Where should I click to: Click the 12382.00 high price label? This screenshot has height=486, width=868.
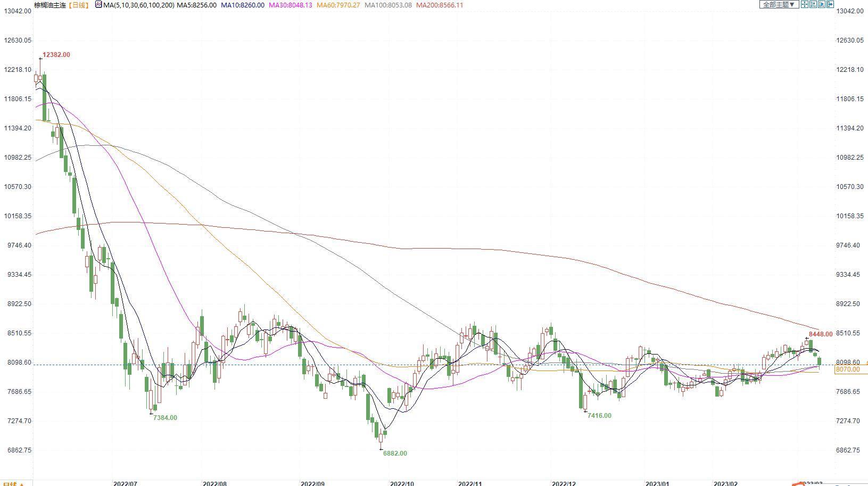(56, 55)
